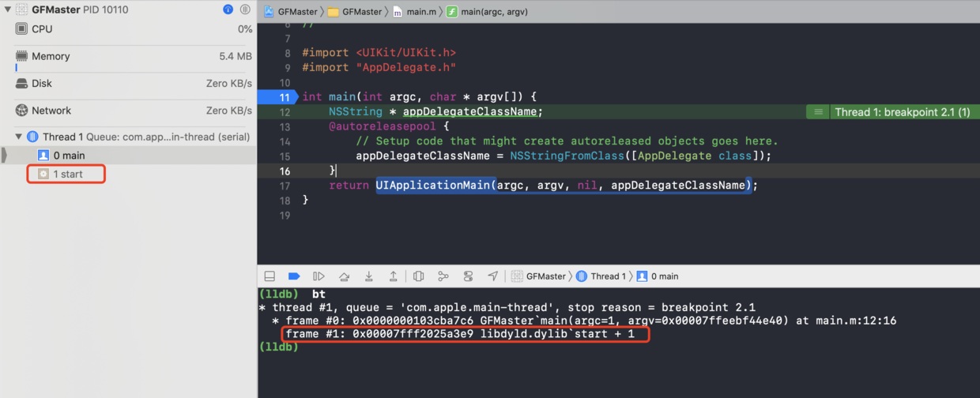
Task: Click the breakpoint marker on line 11
Action: 278,97
